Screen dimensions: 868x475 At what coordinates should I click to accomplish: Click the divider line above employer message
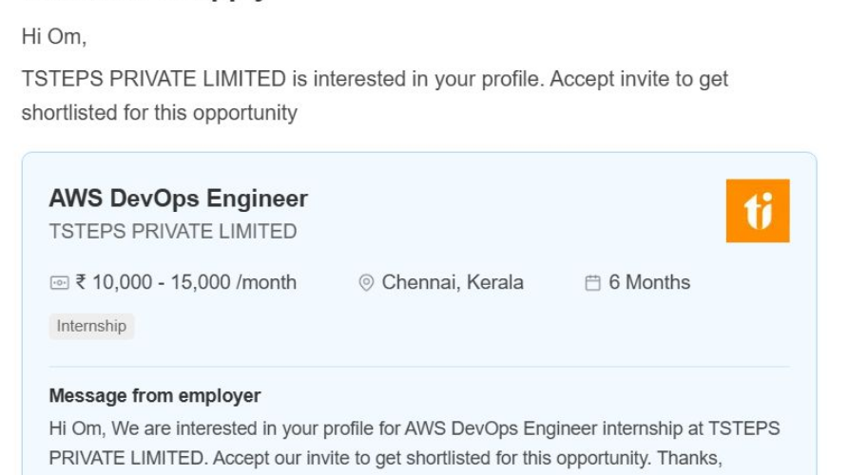coord(419,367)
